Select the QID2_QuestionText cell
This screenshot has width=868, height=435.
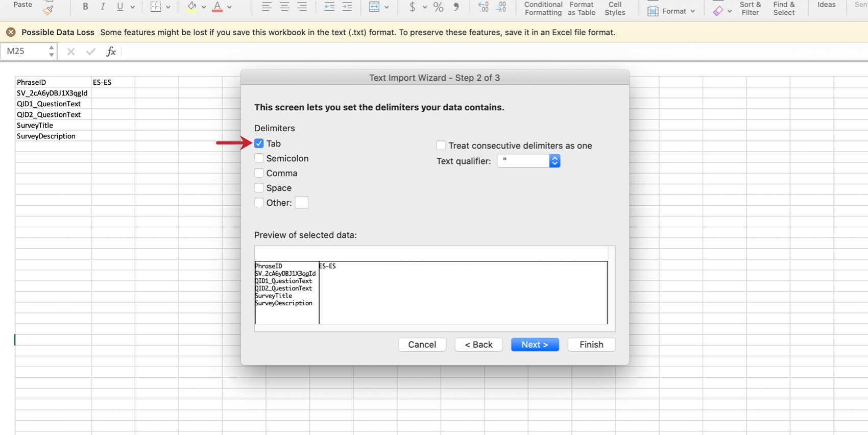53,114
